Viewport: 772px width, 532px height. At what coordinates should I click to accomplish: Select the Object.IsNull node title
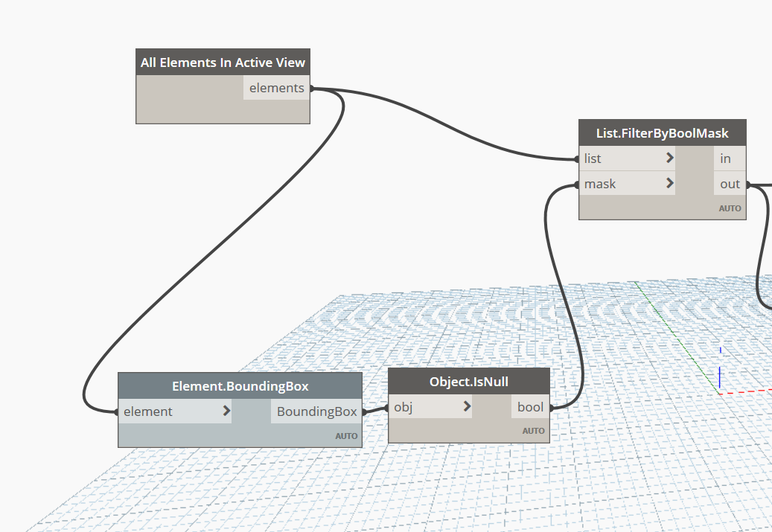pos(469,382)
